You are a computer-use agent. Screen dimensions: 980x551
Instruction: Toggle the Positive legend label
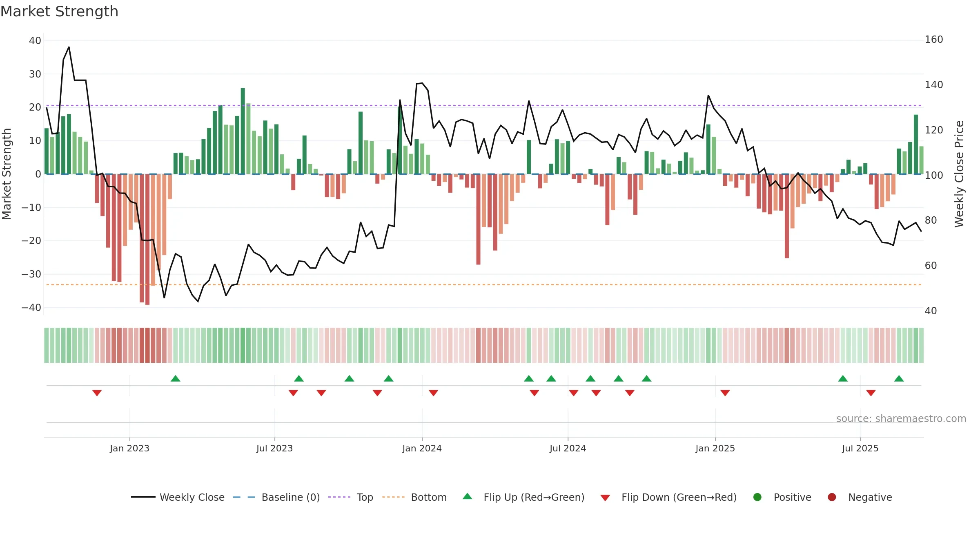793,498
